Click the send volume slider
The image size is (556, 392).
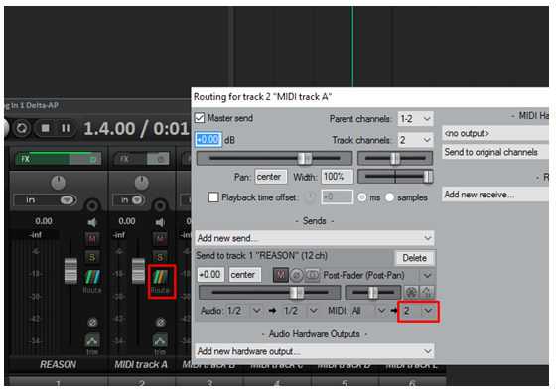click(x=269, y=293)
